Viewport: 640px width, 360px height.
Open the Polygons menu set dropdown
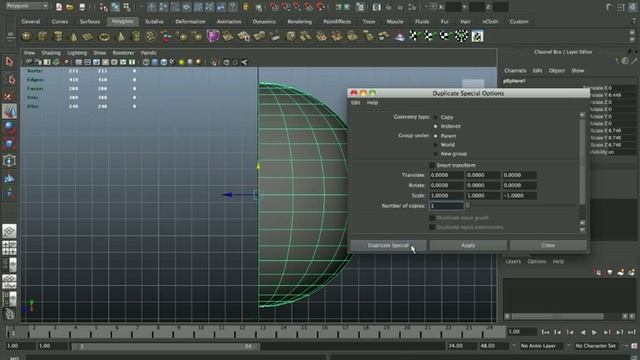[27, 6]
